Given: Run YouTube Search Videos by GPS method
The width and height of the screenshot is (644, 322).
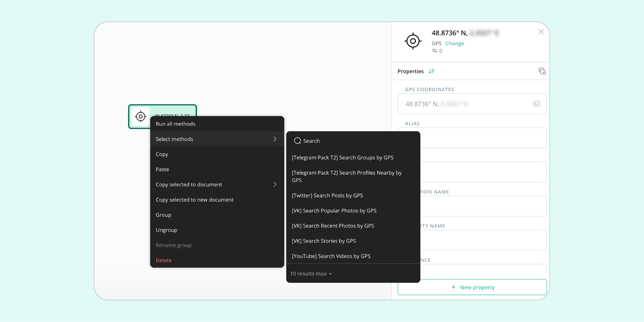Looking at the screenshot, I should (x=331, y=256).
